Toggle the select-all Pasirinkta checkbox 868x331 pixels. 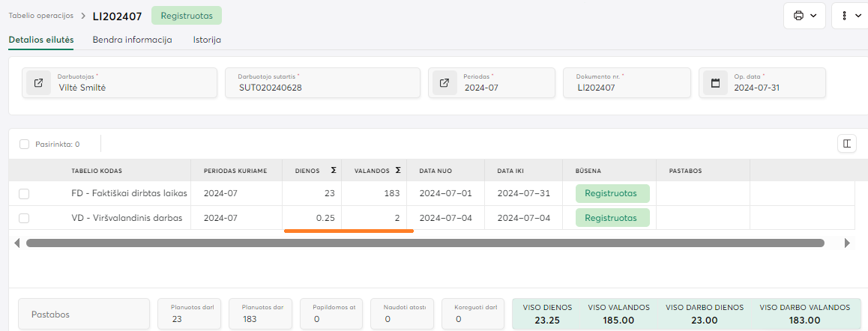click(25, 144)
